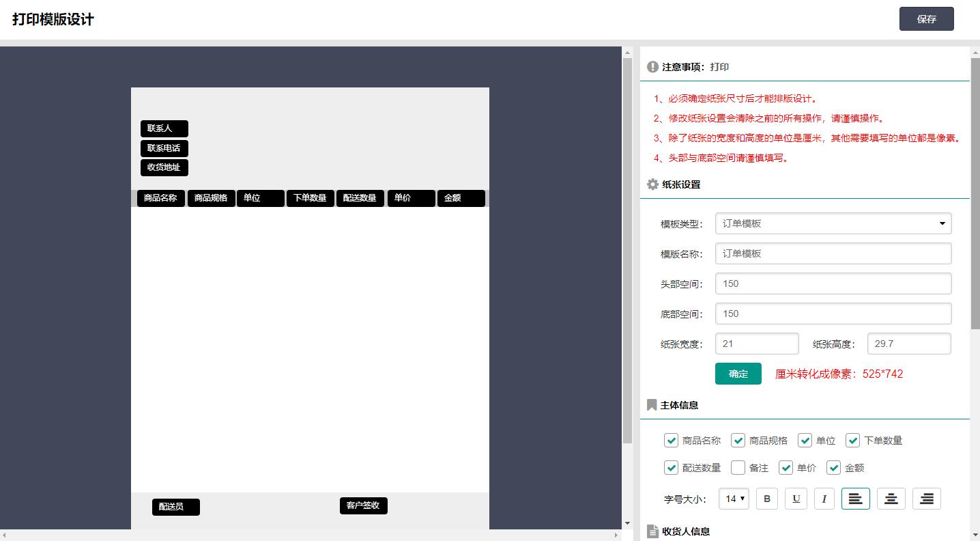Click the 纸张高度 input field
Viewport: 980px width, 541px height.
click(908, 344)
